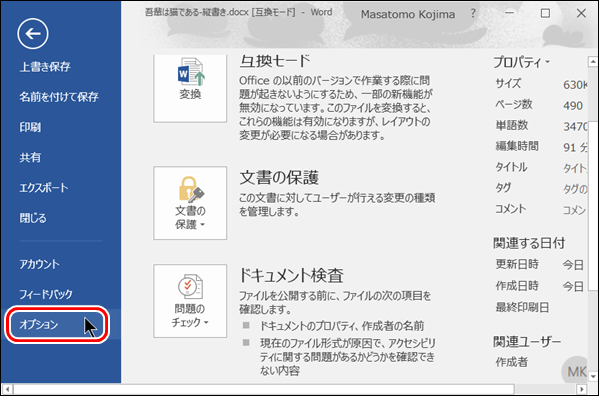The width and height of the screenshot is (599, 396).
Task: Open the 共有 menu item
Action: click(x=30, y=157)
